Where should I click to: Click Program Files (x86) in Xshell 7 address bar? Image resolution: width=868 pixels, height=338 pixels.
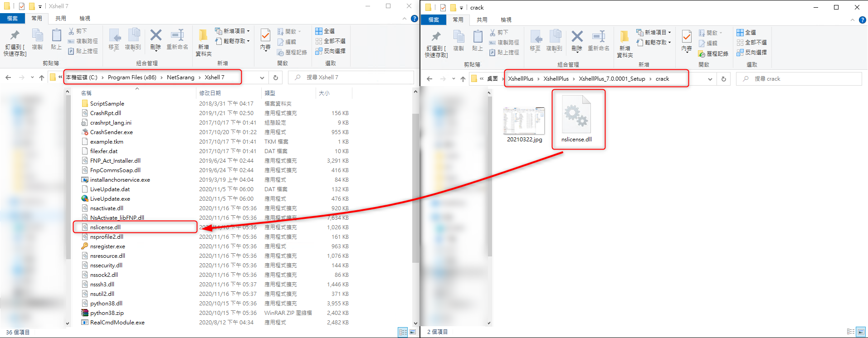point(132,77)
